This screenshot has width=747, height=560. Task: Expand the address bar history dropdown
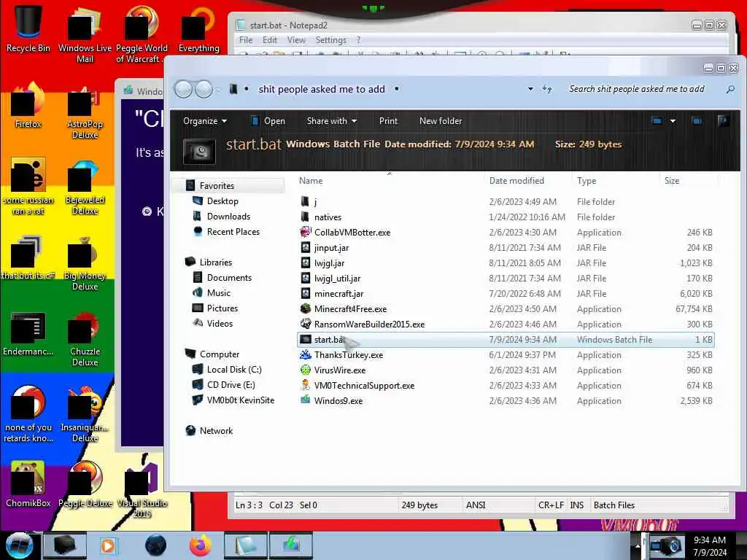530,89
